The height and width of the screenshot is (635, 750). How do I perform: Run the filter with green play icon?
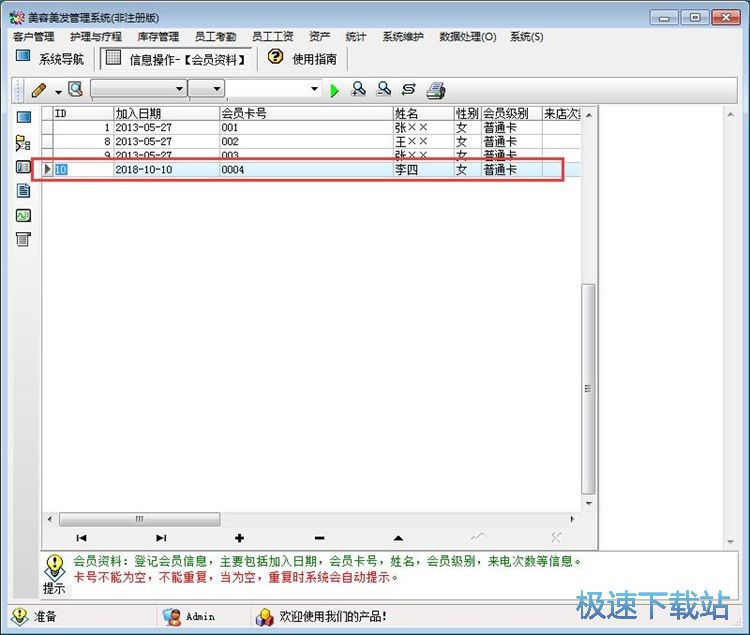(334, 90)
